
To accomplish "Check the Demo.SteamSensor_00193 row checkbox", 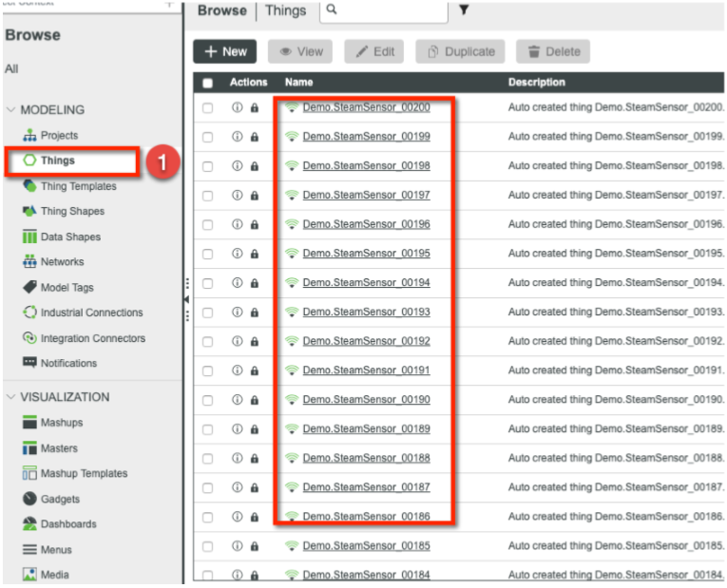I will click(x=208, y=313).
